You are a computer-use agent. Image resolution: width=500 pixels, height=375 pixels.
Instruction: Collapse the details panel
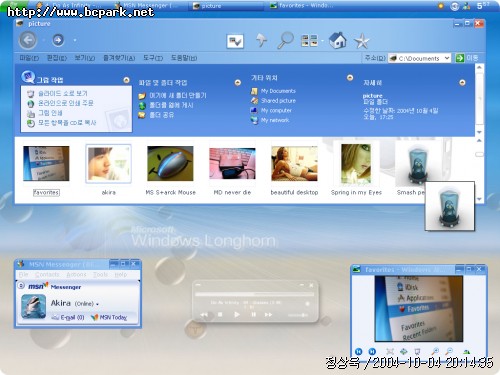click(x=462, y=82)
